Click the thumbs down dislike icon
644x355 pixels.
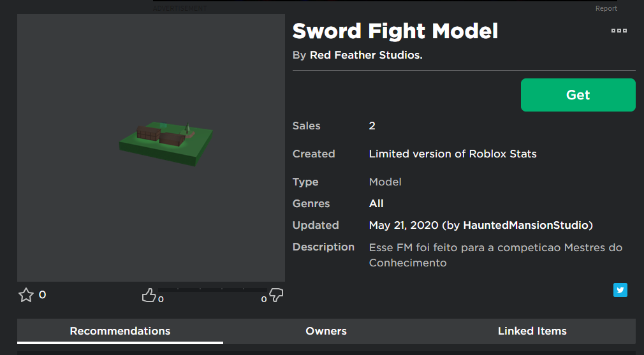(276, 295)
